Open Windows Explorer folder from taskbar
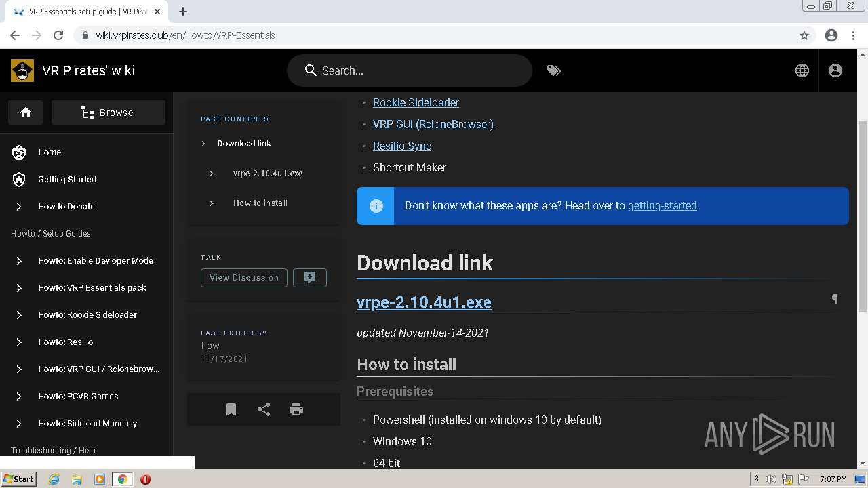868x488 pixels. [77, 479]
